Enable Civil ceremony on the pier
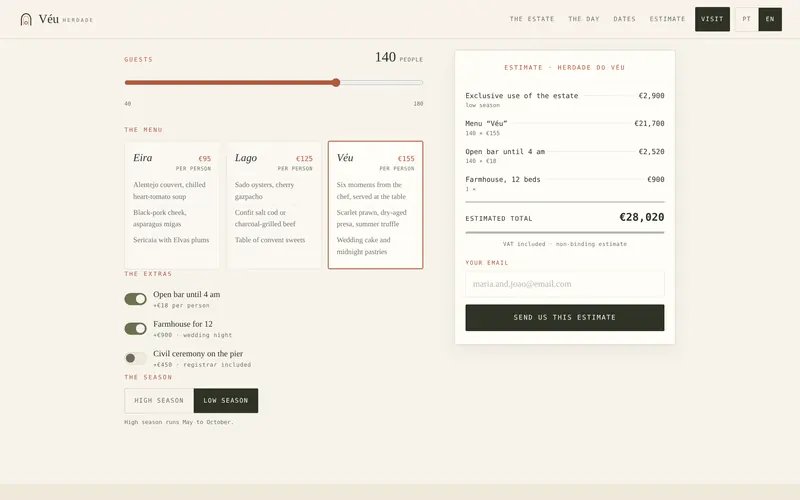This screenshot has width=800, height=500. tap(135, 358)
